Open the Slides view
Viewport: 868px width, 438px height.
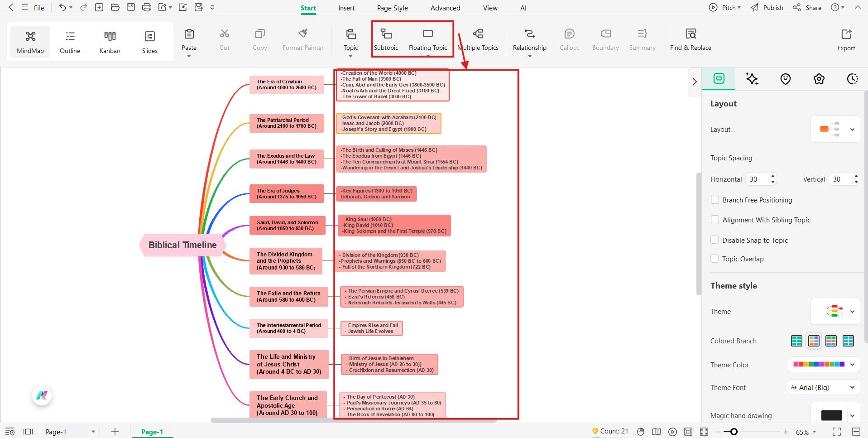pyautogui.click(x=150, y=42)
